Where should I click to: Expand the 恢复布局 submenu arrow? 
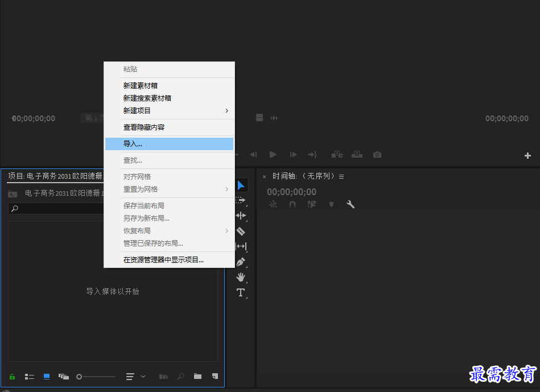226,230
